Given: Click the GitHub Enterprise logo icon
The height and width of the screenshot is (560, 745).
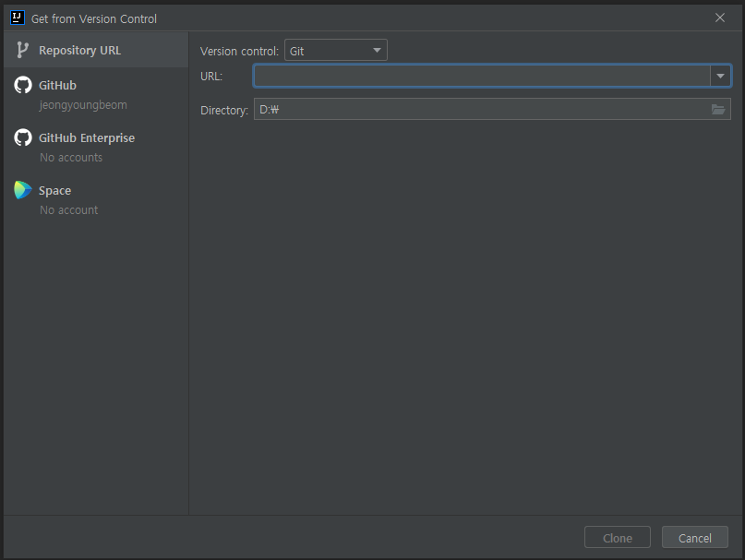Looking at the screenshot, I should pos(23,137).
